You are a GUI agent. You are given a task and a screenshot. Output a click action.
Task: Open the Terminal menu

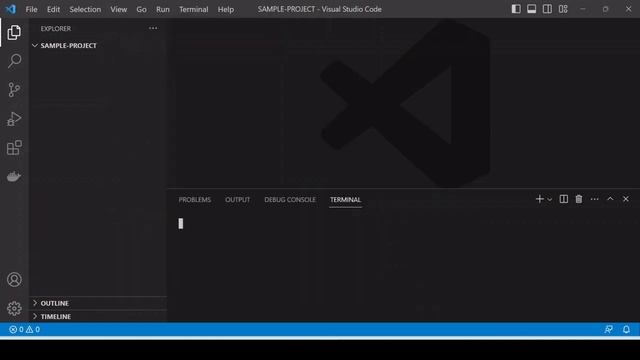pyautogui.click(x=193, y=9)
